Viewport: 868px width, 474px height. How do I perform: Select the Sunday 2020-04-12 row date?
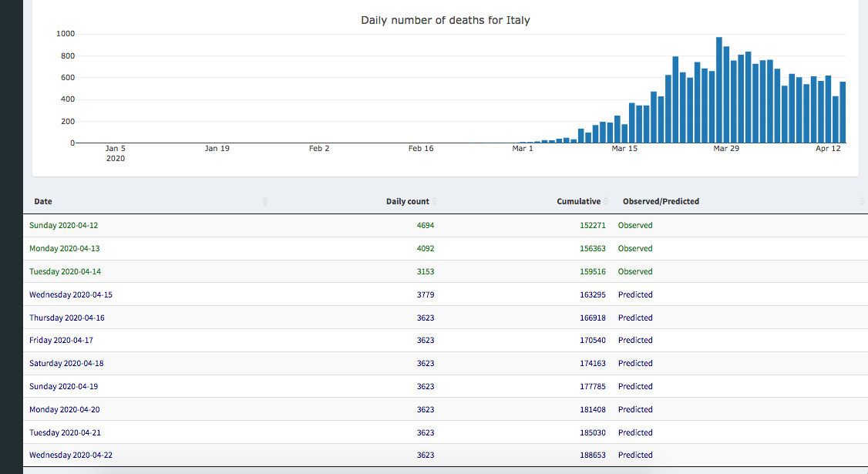coord(64,226)
